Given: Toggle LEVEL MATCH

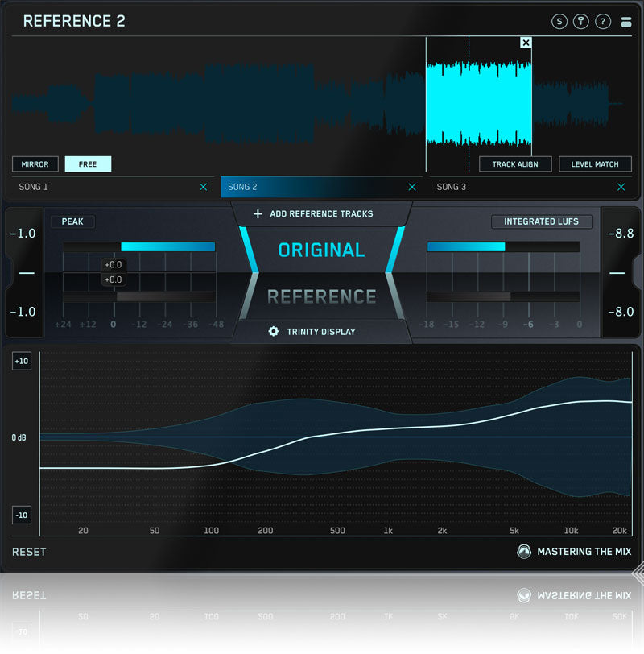Looking at the screenshot, I should coord(595,164).
